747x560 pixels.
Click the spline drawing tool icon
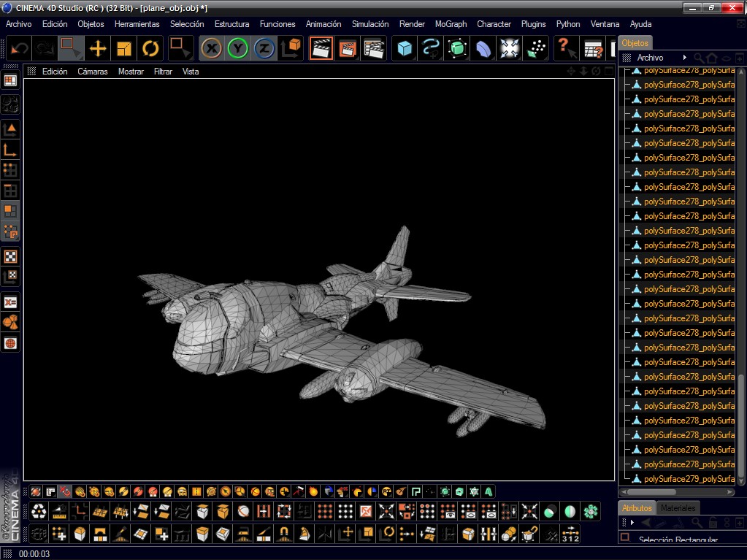coord(431,48)
